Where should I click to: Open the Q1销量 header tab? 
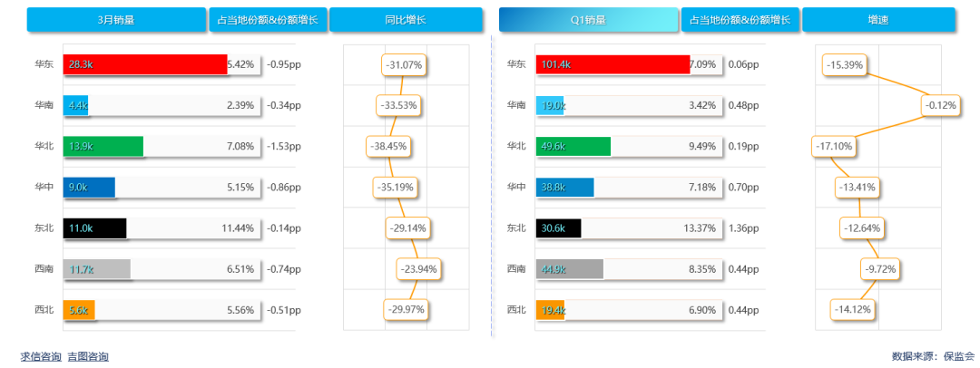tap(588, 19)
